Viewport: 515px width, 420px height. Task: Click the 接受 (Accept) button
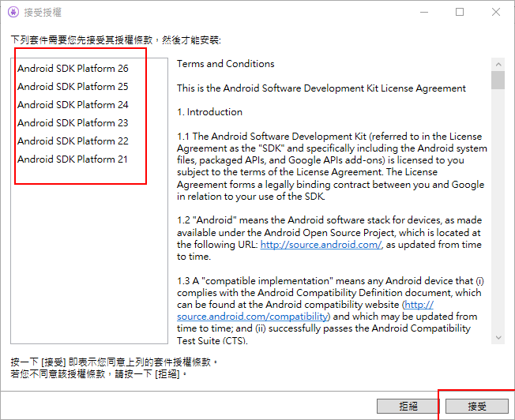[477, 407]
